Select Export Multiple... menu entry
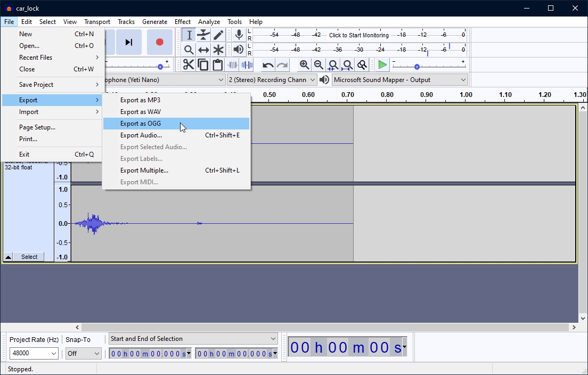This screenshot has height=375, width=588. (144, 170)
